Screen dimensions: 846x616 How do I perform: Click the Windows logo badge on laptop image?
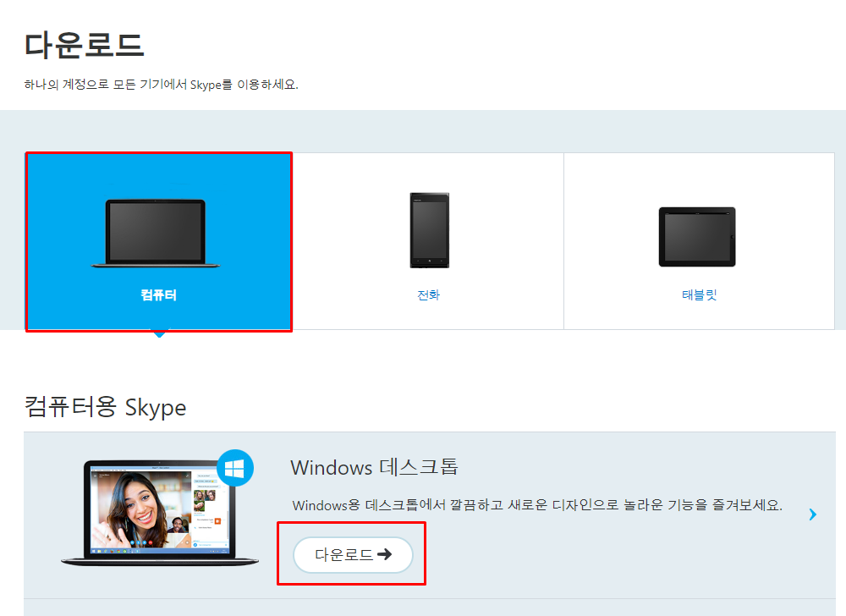[235, 468]
